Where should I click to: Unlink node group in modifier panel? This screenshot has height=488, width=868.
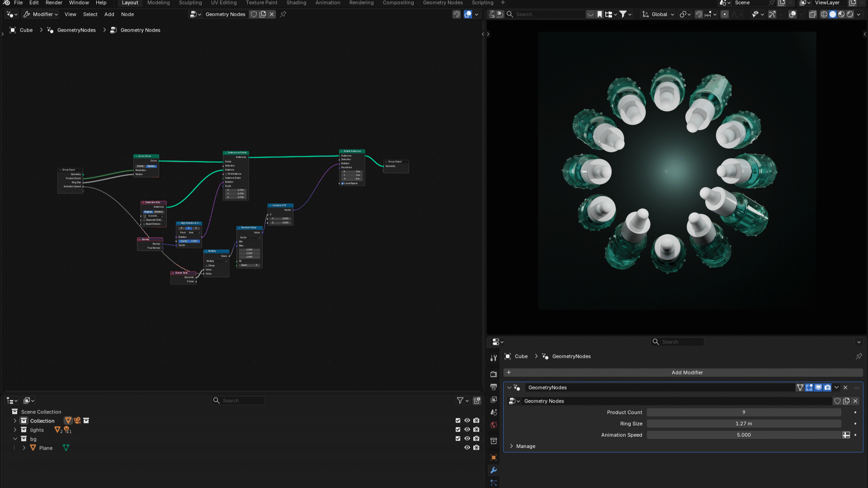pos(855,401)
